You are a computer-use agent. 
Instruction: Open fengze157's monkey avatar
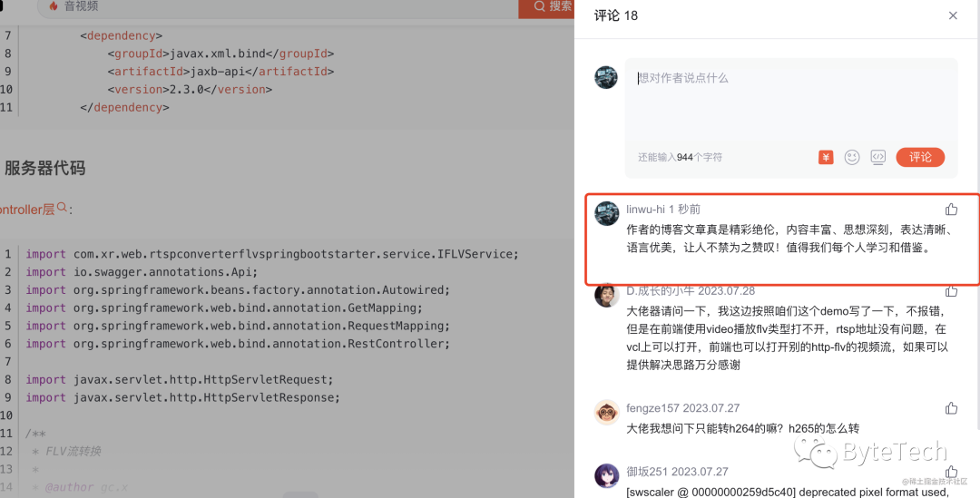tap(606, 412)
